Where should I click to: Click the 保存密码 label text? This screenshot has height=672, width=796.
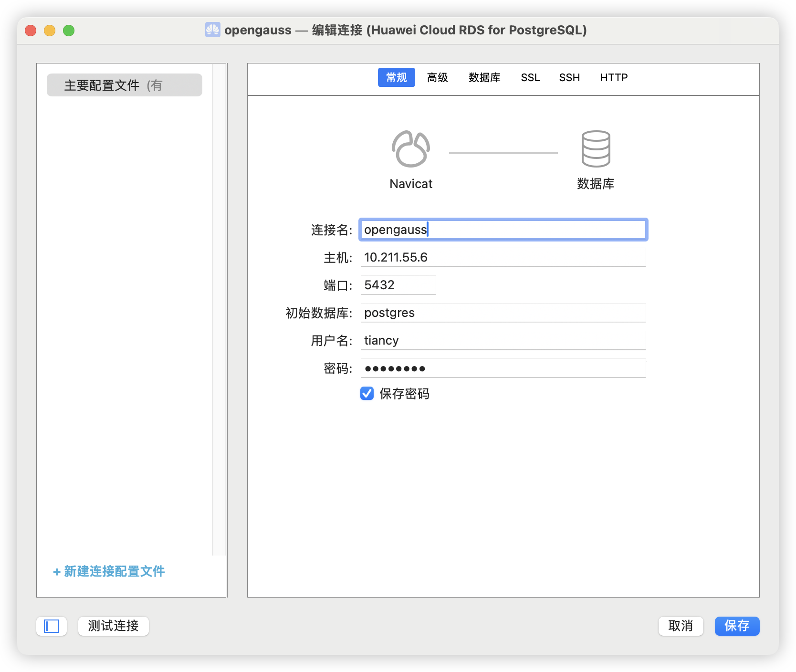[404, 394]
